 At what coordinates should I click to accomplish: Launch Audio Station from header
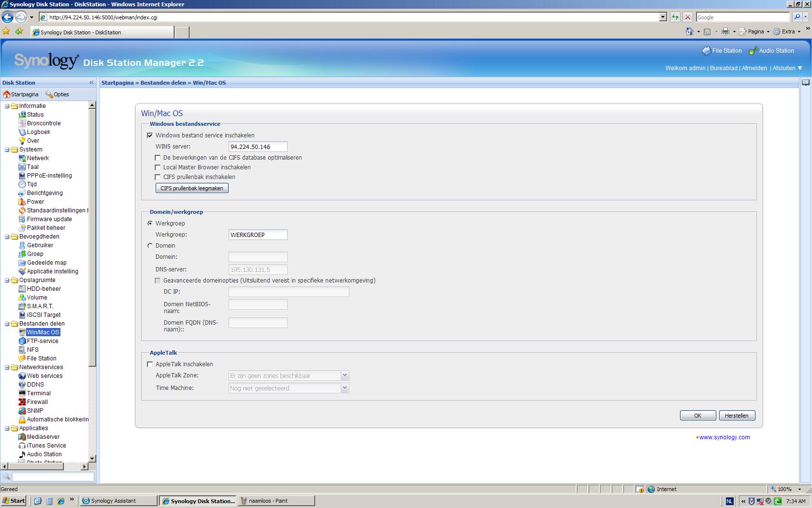(771, 51)
